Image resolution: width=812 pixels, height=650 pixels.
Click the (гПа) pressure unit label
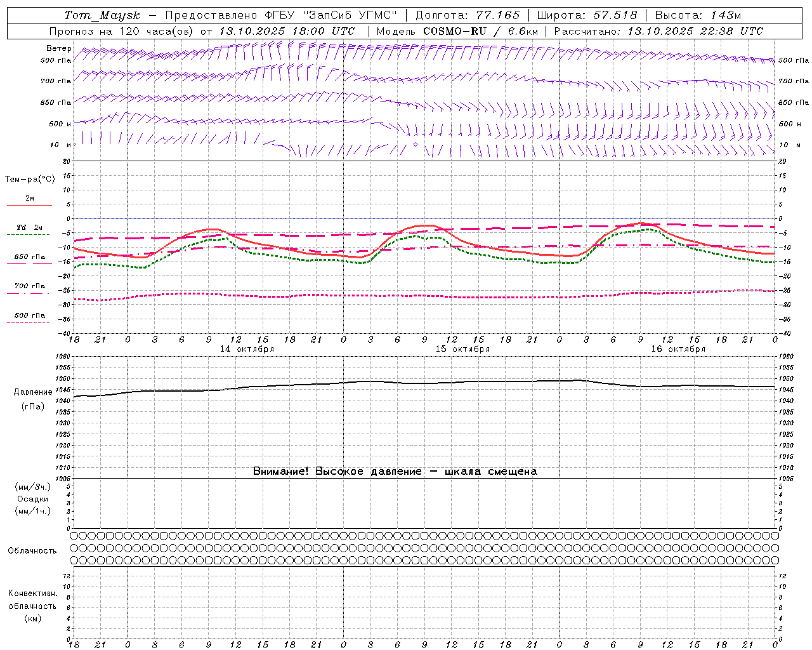coord(33,407)
